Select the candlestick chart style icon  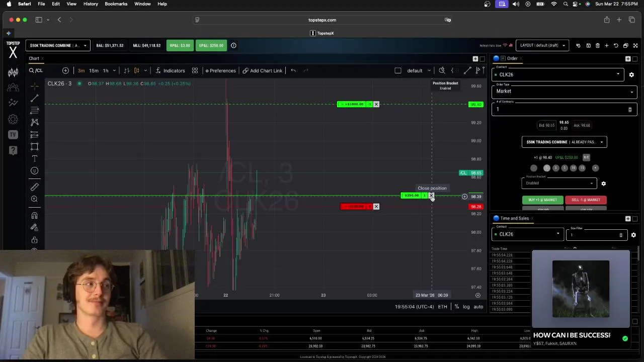[136, 70]
